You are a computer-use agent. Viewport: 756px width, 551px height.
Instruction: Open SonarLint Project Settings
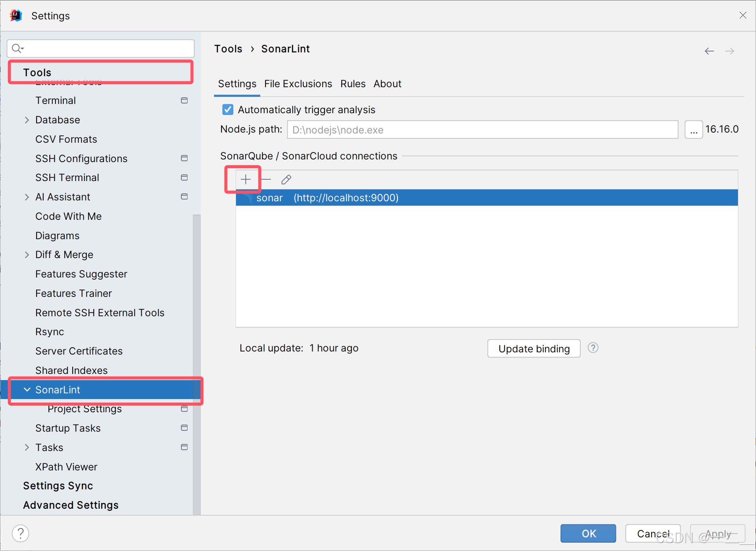click(85, 409)
